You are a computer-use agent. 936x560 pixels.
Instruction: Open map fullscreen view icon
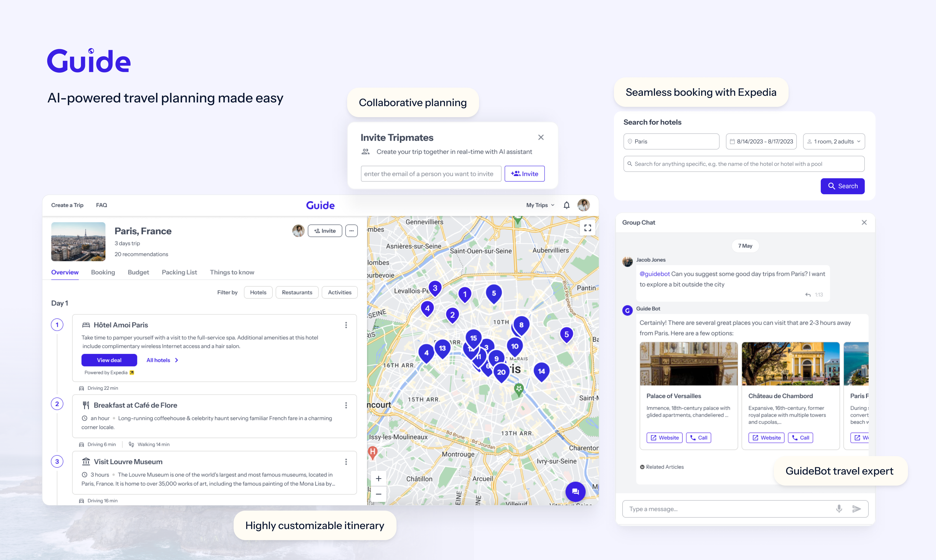tap(588, 227)
